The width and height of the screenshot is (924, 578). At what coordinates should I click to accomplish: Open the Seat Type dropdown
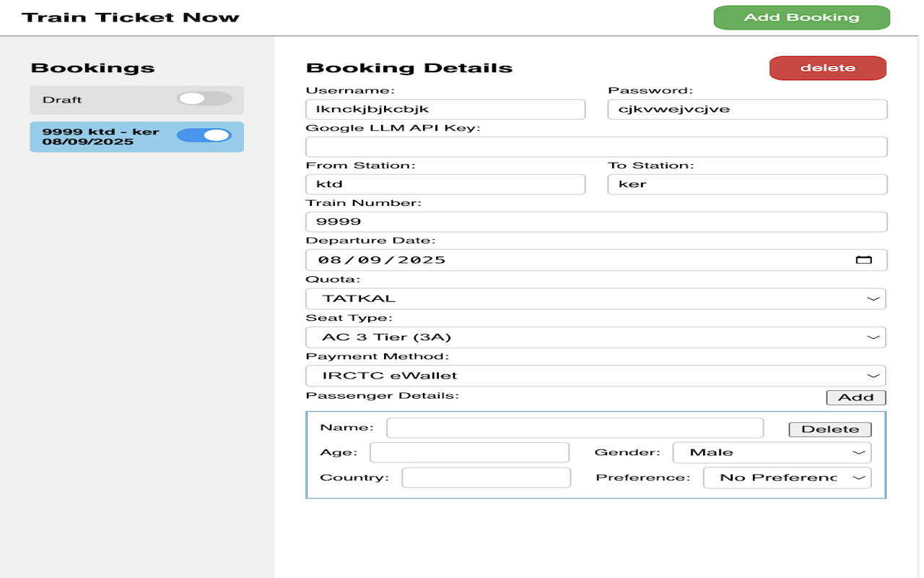tap(596, 337)
